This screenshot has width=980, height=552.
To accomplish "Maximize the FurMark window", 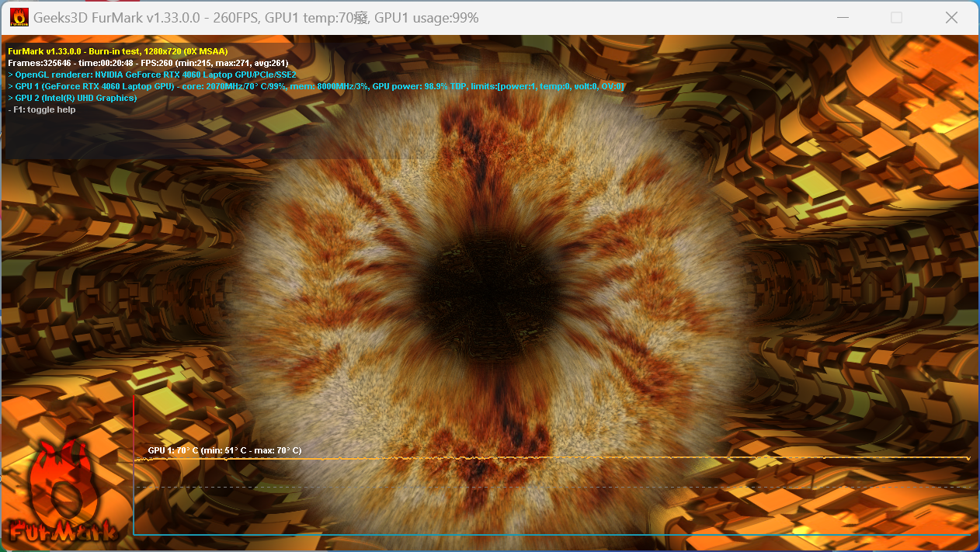I will click(x=896, y=17).
